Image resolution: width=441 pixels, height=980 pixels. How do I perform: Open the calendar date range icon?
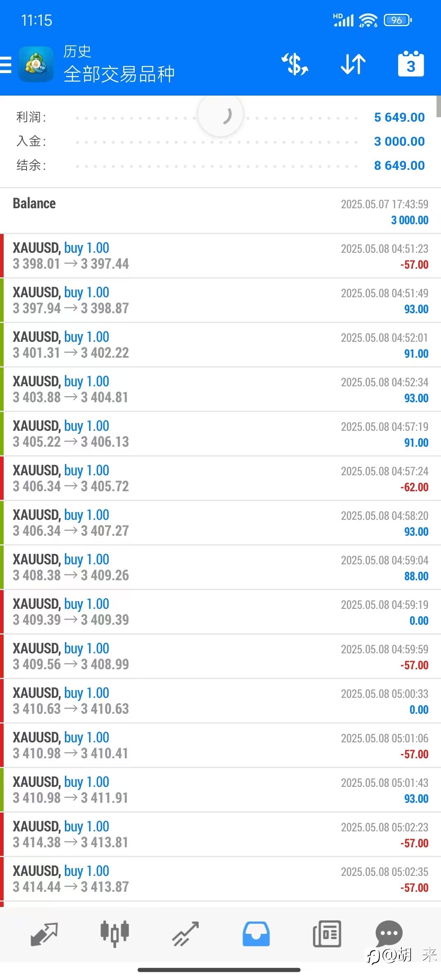coord(411,64)
